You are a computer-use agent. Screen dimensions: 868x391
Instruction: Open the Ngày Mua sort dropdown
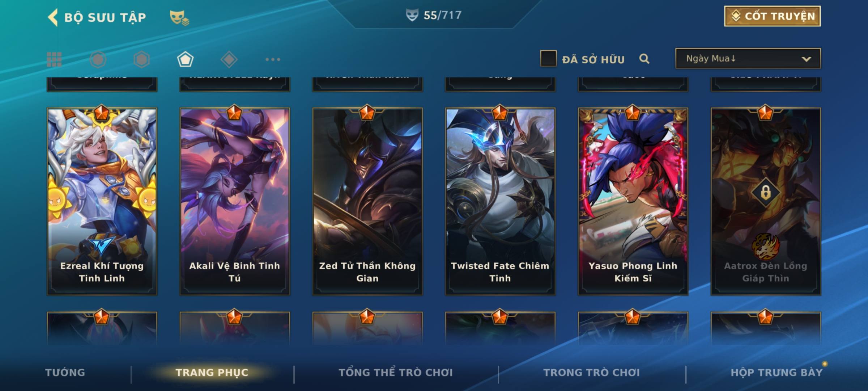tap(748, 58)
